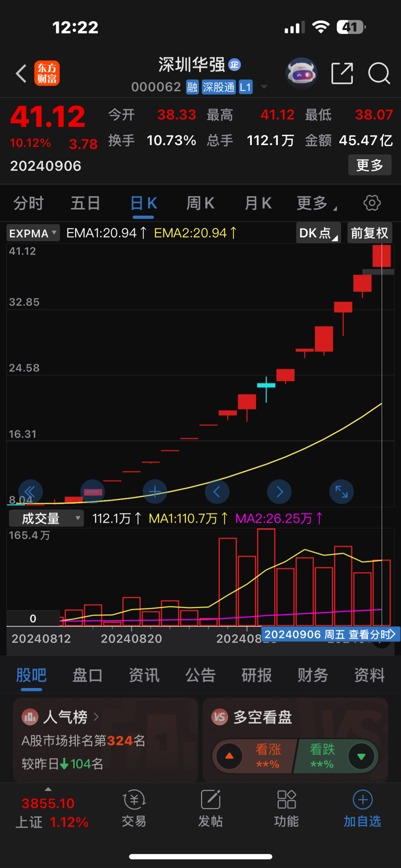Open chart settings gear icon
This screenshot has height=868, width=401.
[372, 203]
